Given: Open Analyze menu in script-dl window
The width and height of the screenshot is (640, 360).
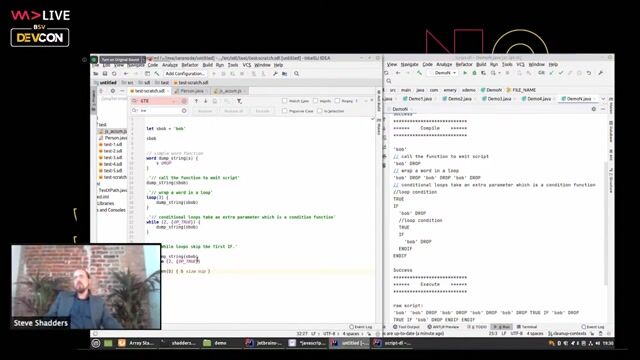Looking at the screenshot, I should tap(444, 64).
